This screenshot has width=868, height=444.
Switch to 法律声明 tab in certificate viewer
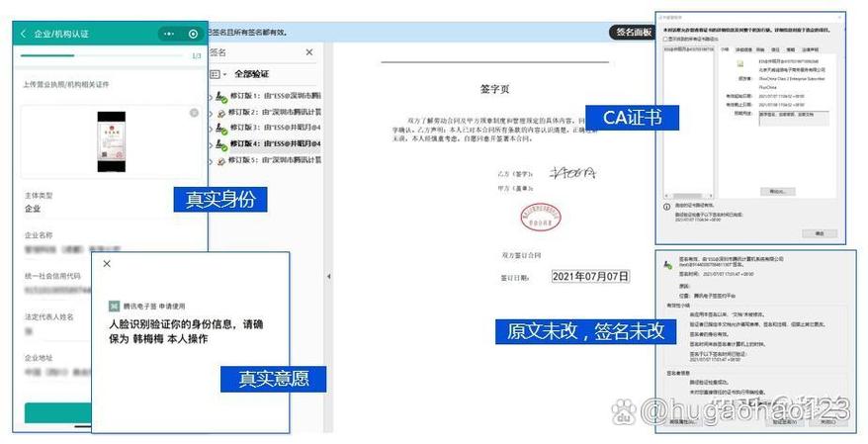pyautogui.click(x=810, y=49)
